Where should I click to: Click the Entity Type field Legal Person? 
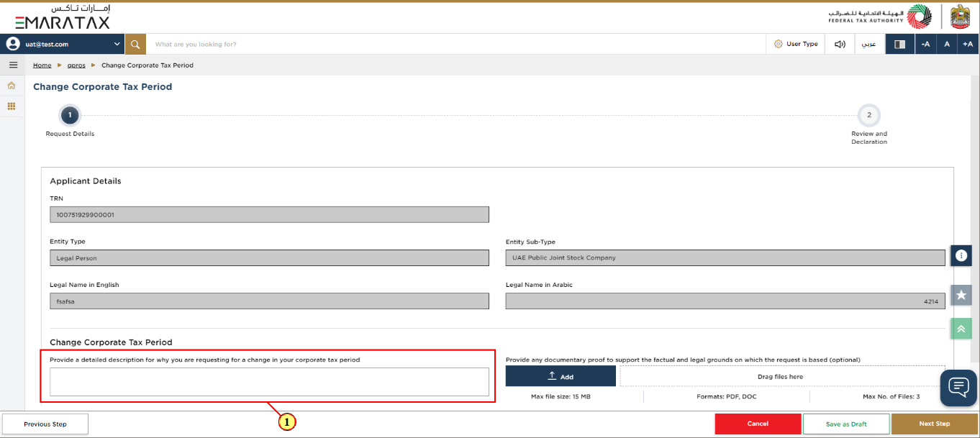pos(269,257)
